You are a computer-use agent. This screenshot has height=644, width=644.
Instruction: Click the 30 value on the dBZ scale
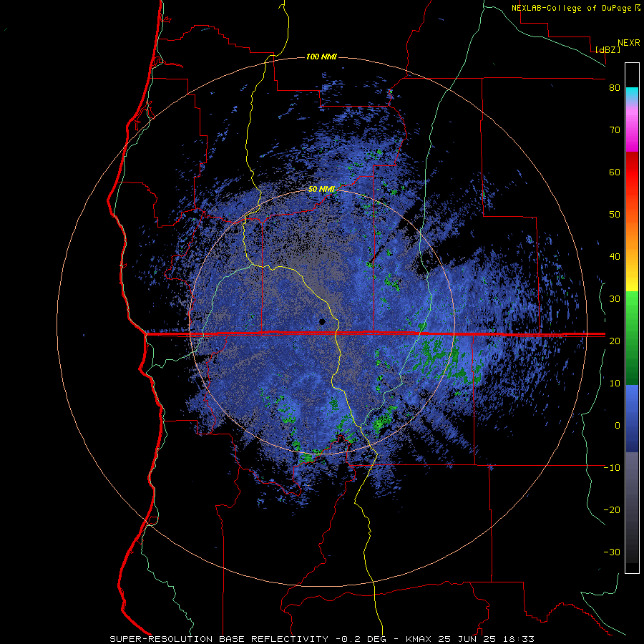coord(615,298)
